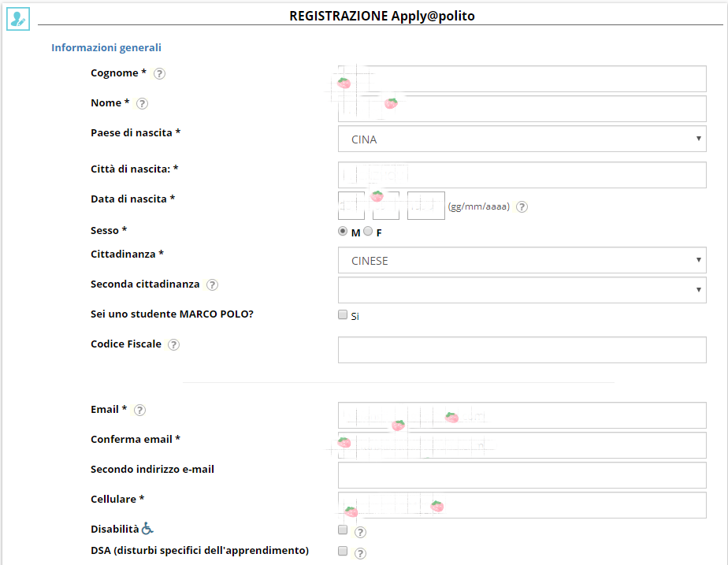Viewport: 728px width, 565px height.
Task: Open the Seconda cittadinanza dropdown
Action: (522, 290)
